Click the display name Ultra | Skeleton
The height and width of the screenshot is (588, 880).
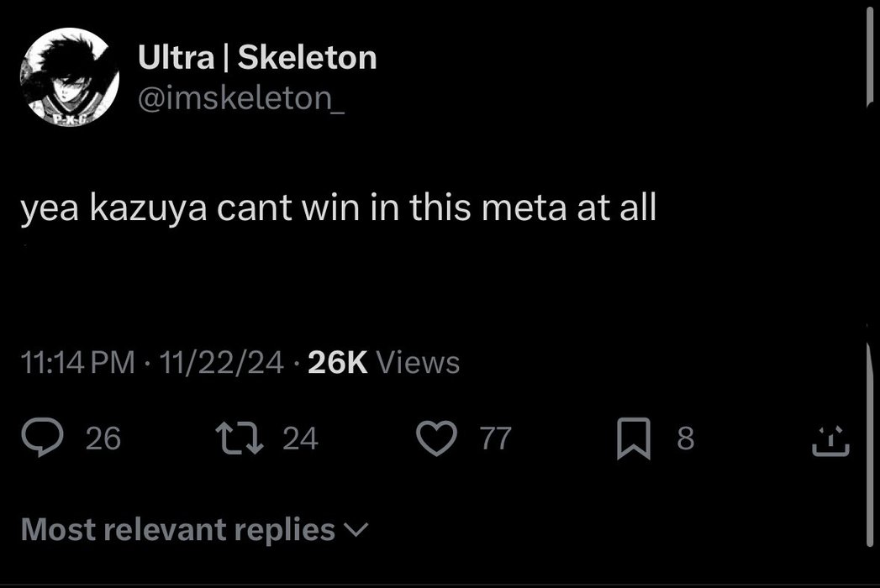click(x=257, y=58)
